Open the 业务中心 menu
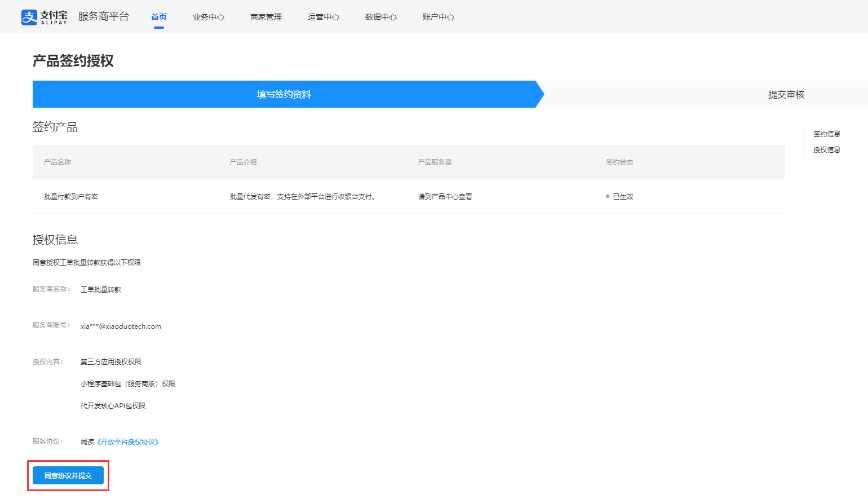 (209, 17)
